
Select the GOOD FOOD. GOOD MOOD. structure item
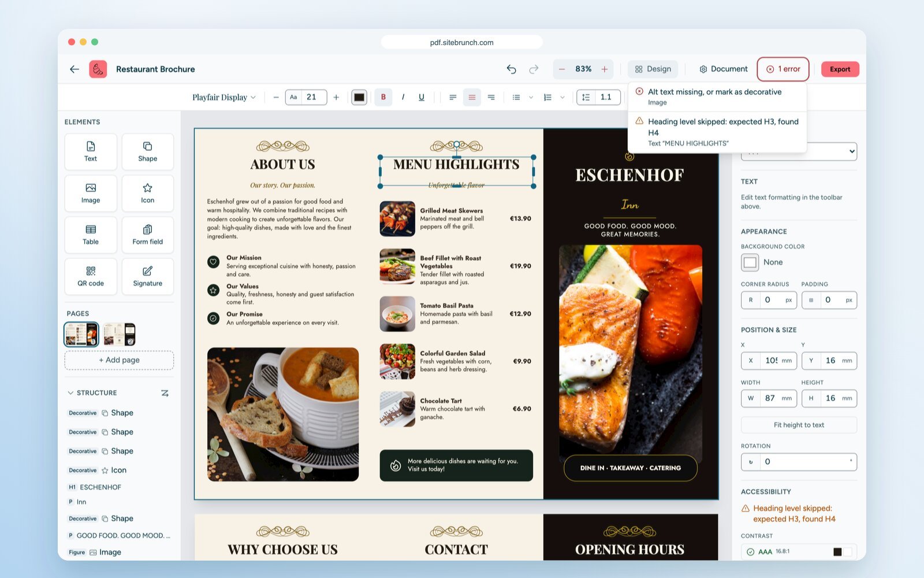point(119,535)
